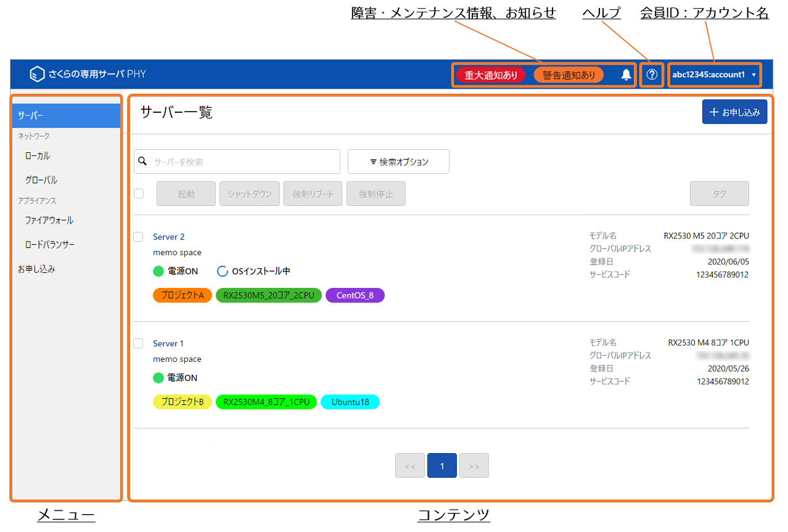The height and width of the screenshot is (532, 788).
Task: Open the タグ button menu
Action: coord(719,194)
